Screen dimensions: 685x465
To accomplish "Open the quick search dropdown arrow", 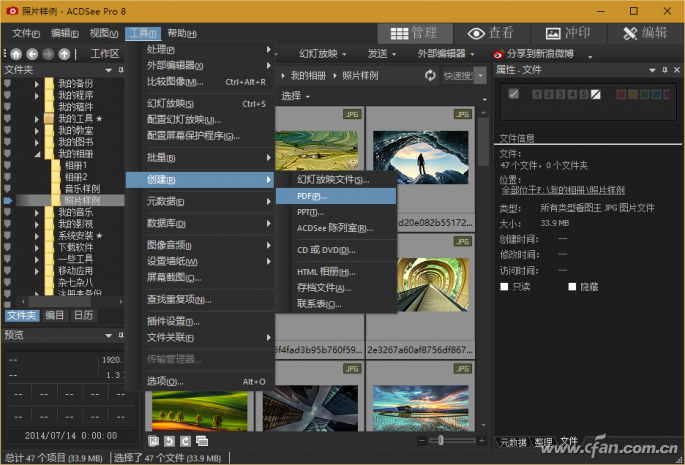I will 481,76.
